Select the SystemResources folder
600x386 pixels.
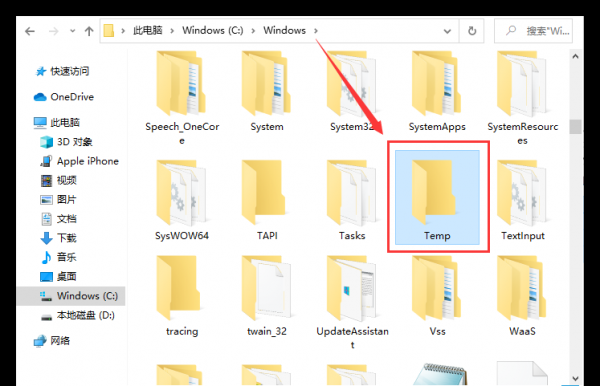(522, 98)
